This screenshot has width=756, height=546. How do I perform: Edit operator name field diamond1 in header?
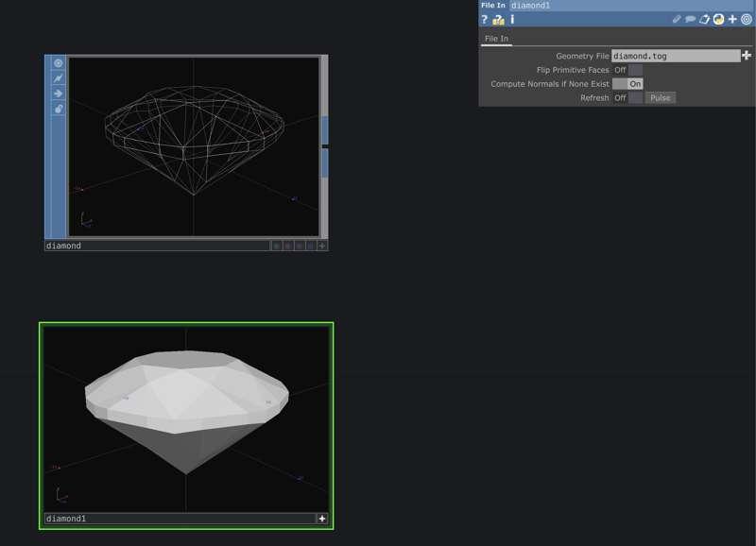pyautogui.click(x=631, y=6)
